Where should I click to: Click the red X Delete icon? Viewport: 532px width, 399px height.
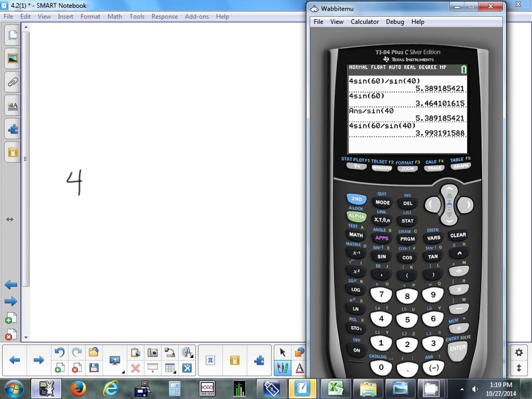coord(135,368)
